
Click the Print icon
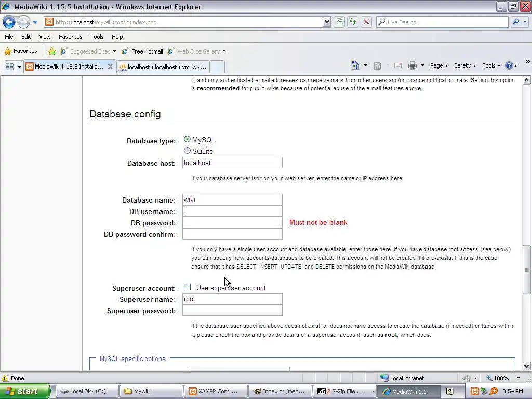(x=412, y=65)
